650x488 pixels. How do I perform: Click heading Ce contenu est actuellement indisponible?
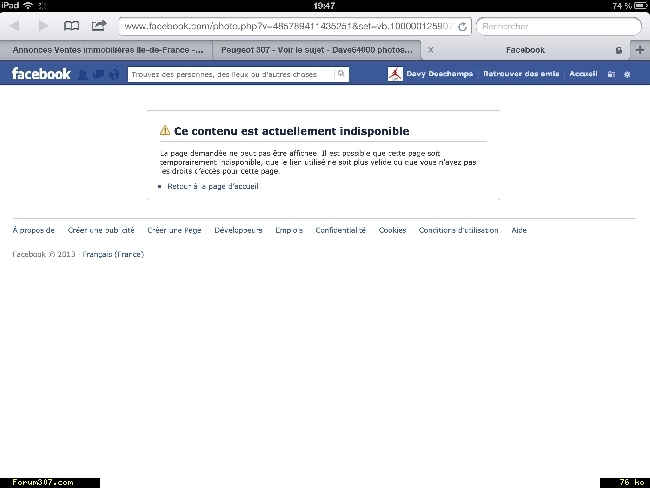pos(292,131)
